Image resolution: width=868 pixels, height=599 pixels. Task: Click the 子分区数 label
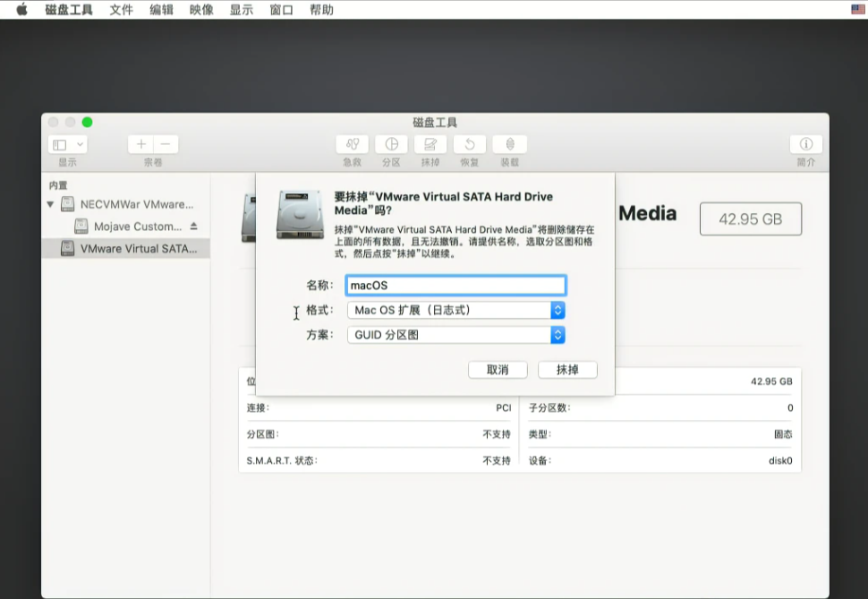(549, 407)
